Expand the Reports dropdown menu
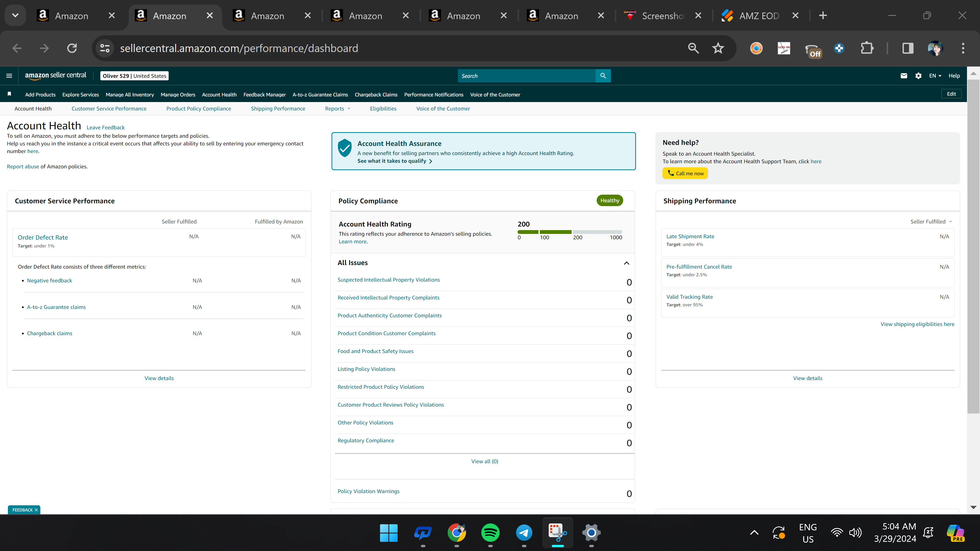Screen dimensions: 980x551 (337, 109)
